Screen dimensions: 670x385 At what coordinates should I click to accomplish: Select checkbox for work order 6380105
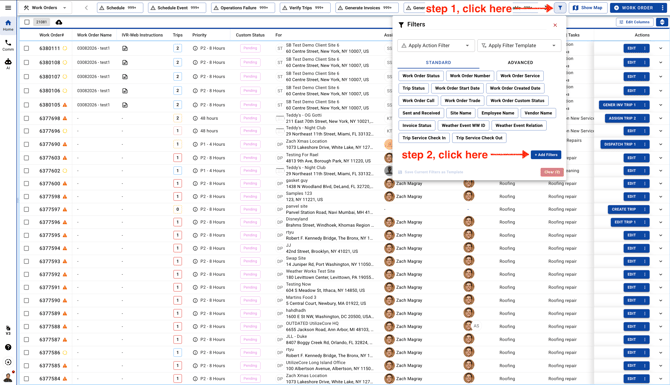26,105
